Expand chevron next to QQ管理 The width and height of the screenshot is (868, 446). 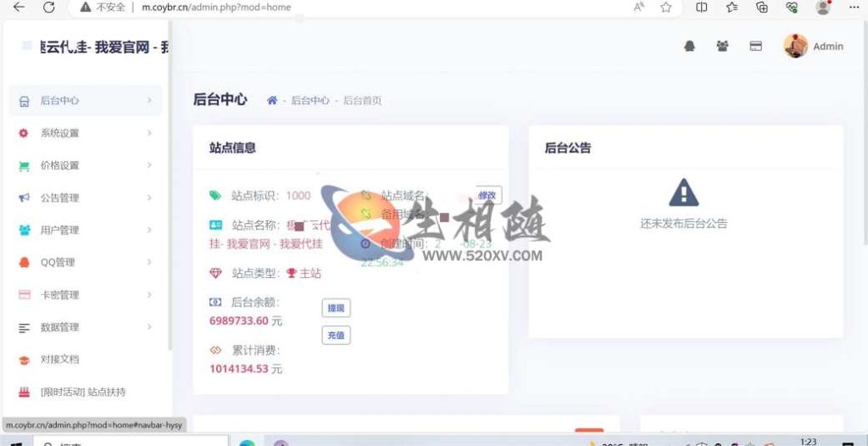149,262
